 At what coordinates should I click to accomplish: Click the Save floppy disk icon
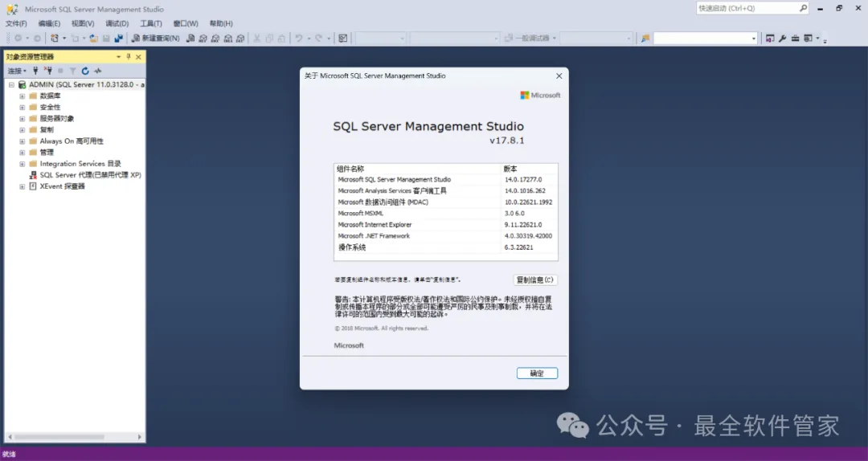(106, 39)
